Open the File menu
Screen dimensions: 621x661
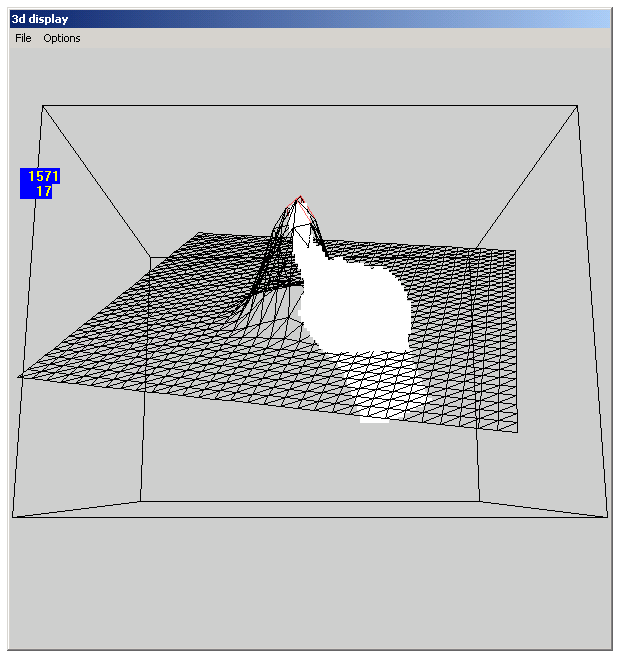tap(23, 38)
